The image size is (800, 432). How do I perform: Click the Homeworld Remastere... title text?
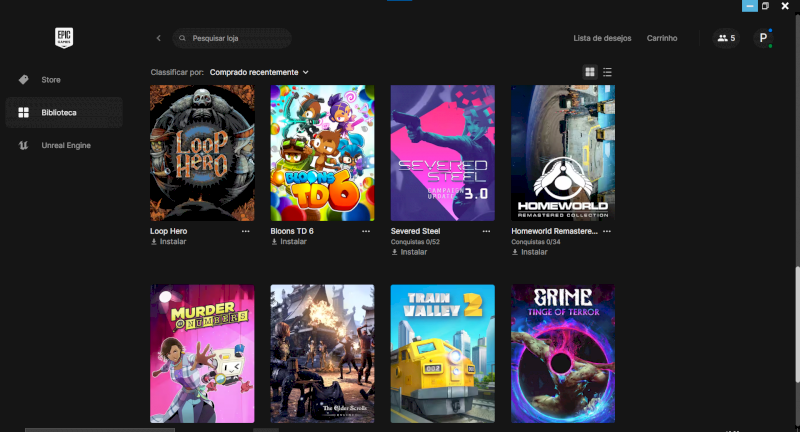point(554,231)
